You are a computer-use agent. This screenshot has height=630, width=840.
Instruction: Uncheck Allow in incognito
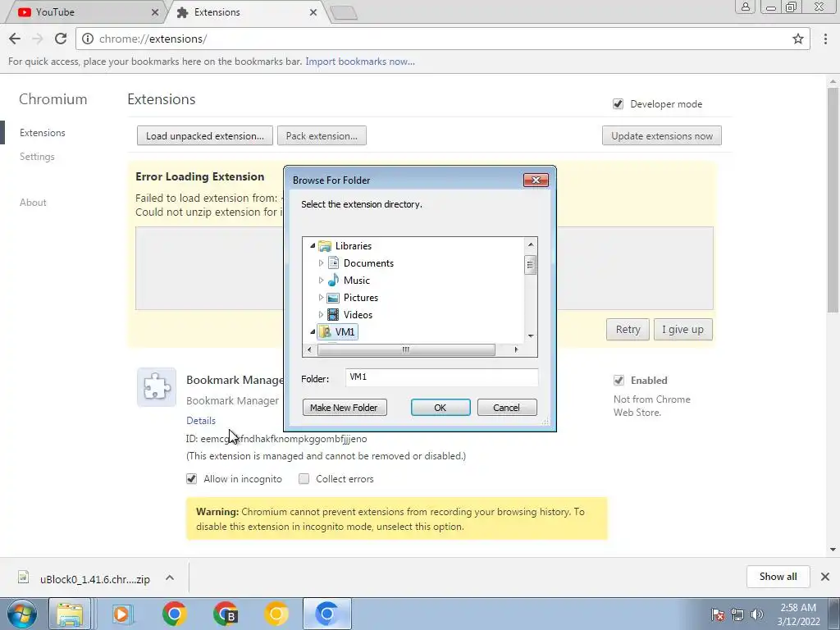(191, 479)
